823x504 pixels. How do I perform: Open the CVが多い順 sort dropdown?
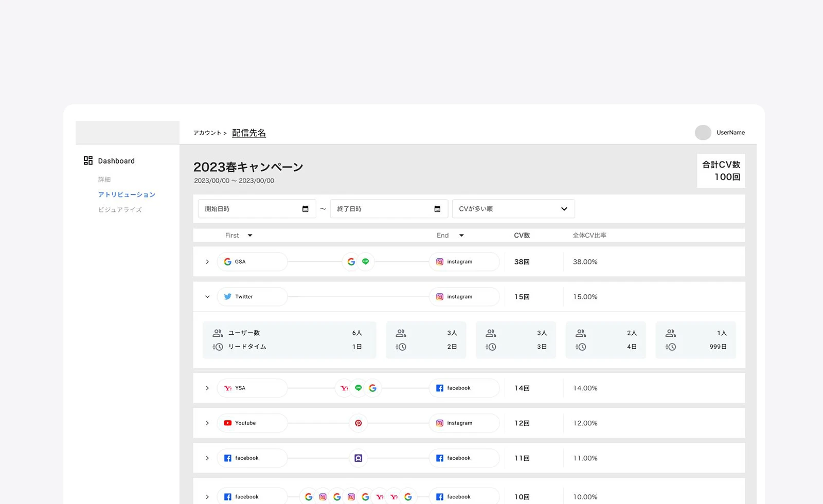(513, 209)
